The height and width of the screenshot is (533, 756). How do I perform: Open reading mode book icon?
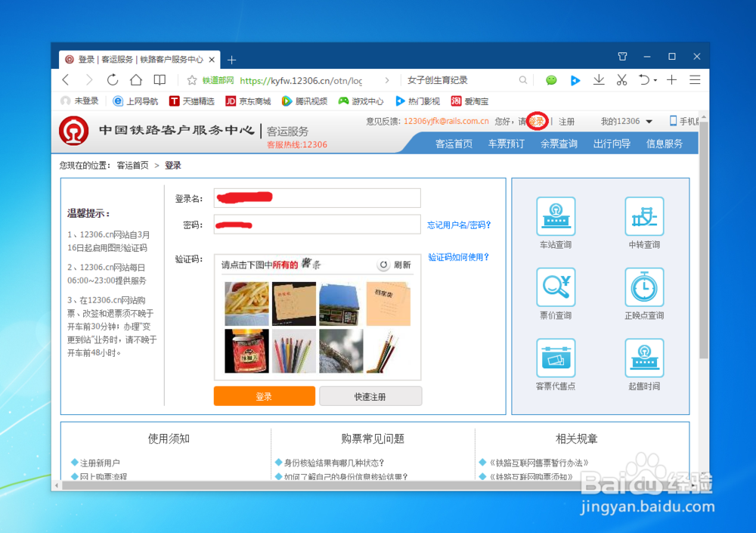(160, 80)
